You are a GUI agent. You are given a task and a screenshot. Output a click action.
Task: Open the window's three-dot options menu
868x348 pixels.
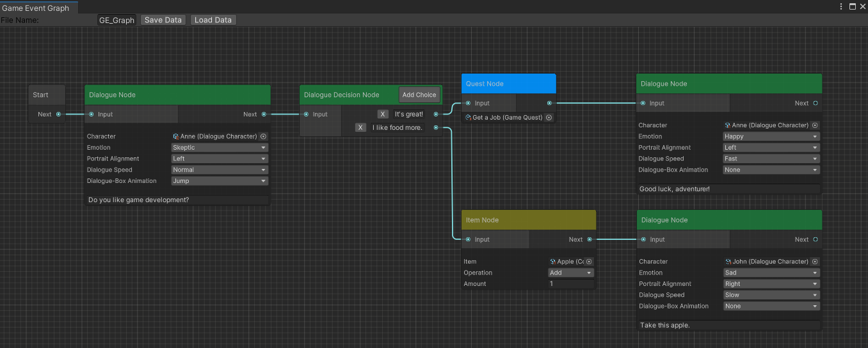click(x=841, y=6)
